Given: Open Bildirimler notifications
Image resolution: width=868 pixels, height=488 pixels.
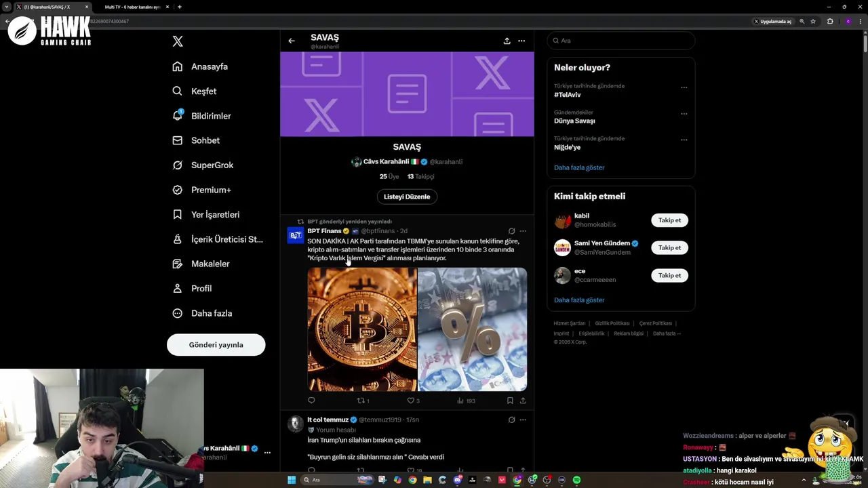Looking at the screenshot, I should 201,116.
